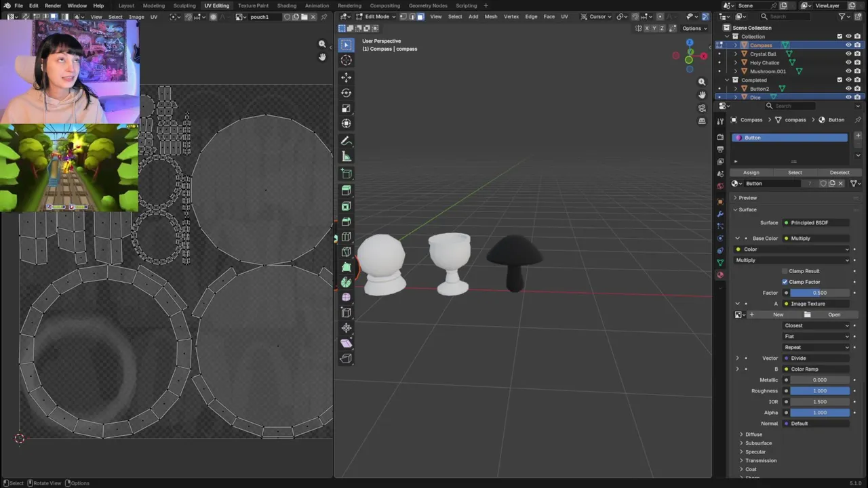
Task: Select the Extrude Region tool
Action: (x=346, y=190)
